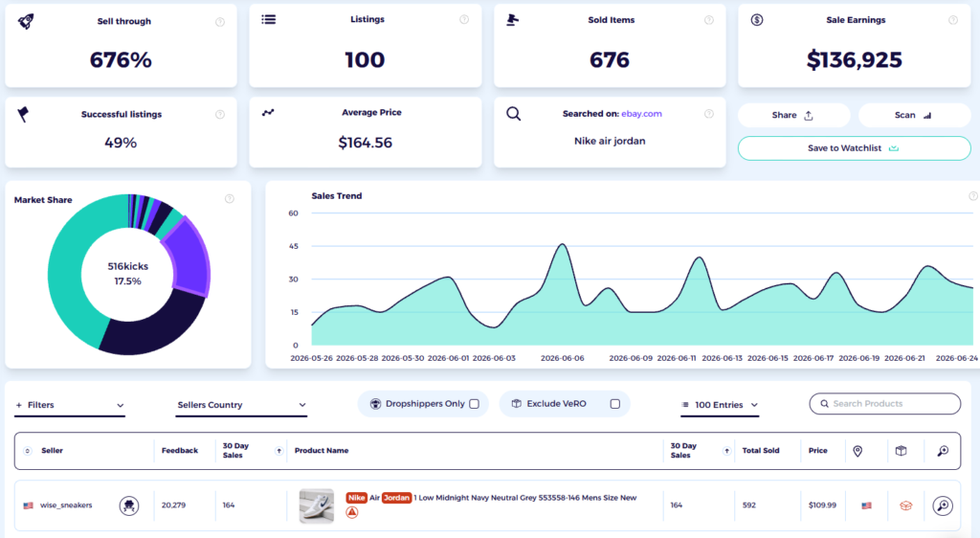Screen dimensions: 980x538
Task: Open the 100 Entries dropdown
Action: (x=720, y=406)
